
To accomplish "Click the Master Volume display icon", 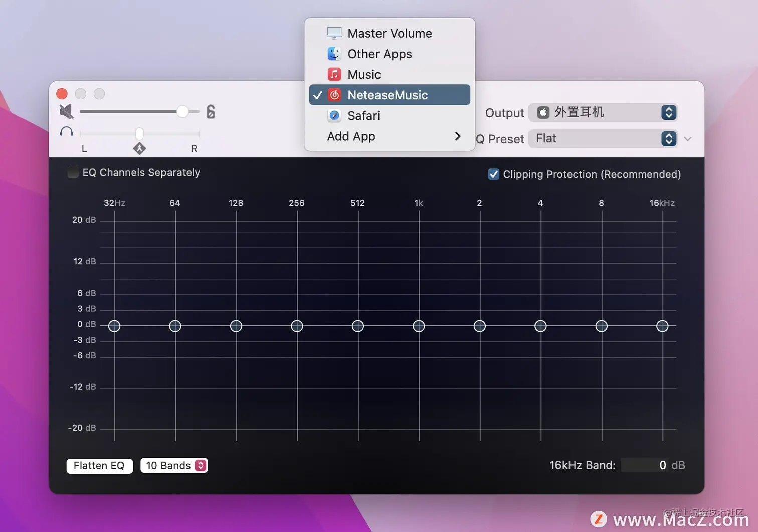I will click(x=334, y=33).
